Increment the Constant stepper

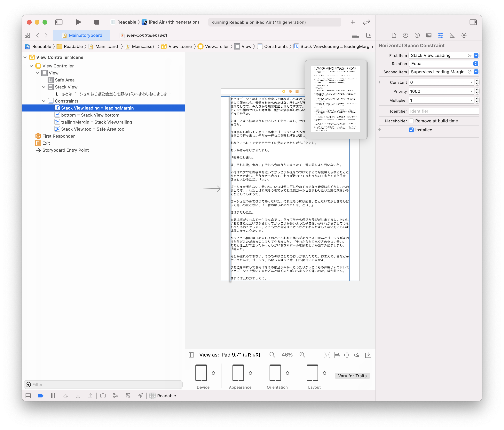tap(477, 81)
